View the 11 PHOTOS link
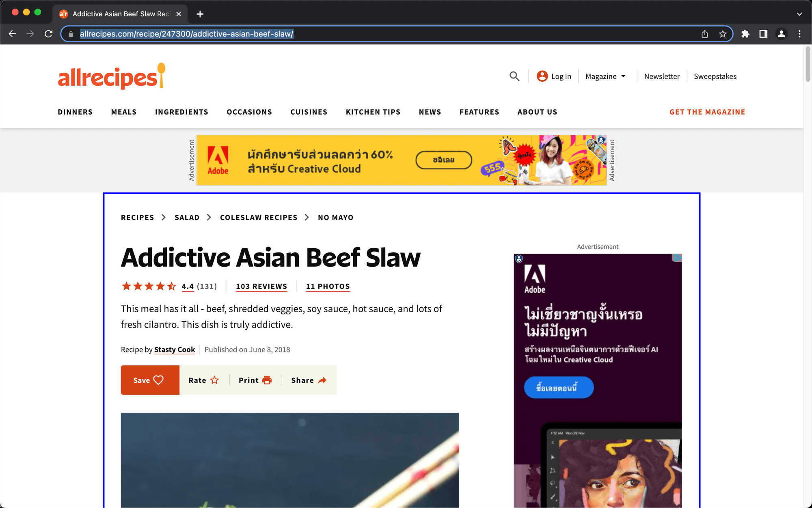Screen dimensions: 812x508 click(327, 286)
